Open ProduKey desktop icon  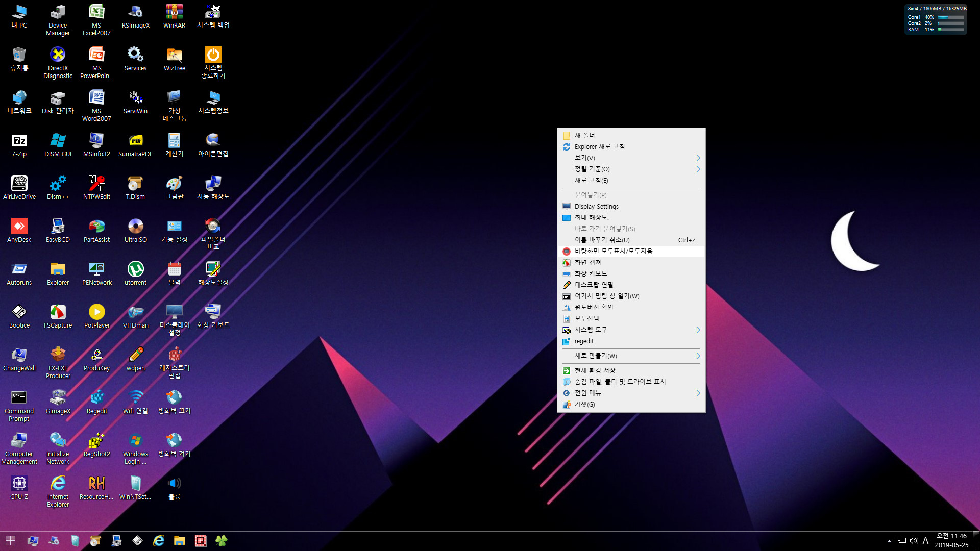pyautogui.click(x=96, y=360)
